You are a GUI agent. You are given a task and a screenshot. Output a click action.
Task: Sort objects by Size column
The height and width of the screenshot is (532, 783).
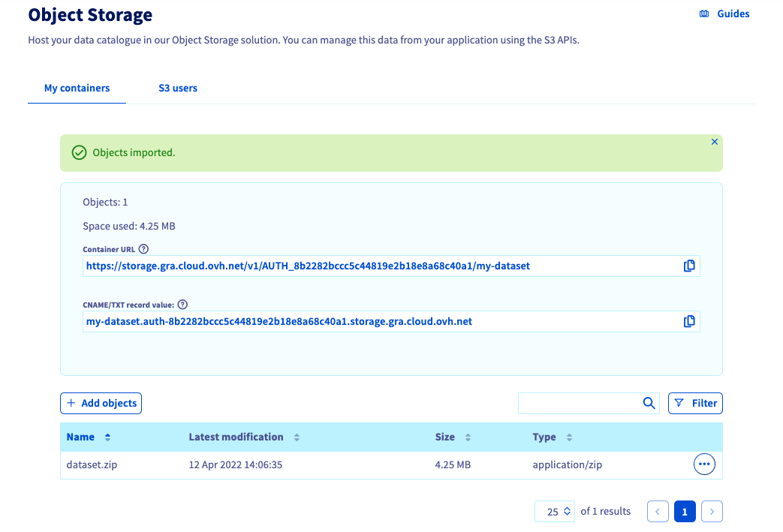click(468, 437)
